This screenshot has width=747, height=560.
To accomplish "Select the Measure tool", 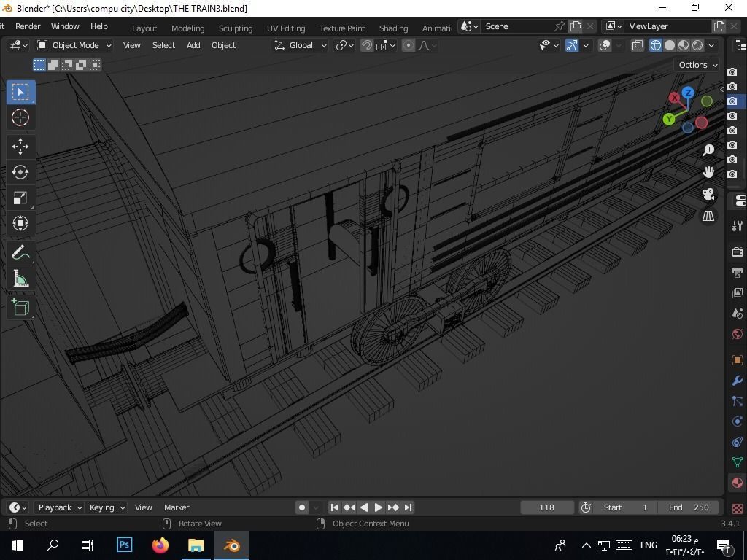I will [x=20, y=278].
